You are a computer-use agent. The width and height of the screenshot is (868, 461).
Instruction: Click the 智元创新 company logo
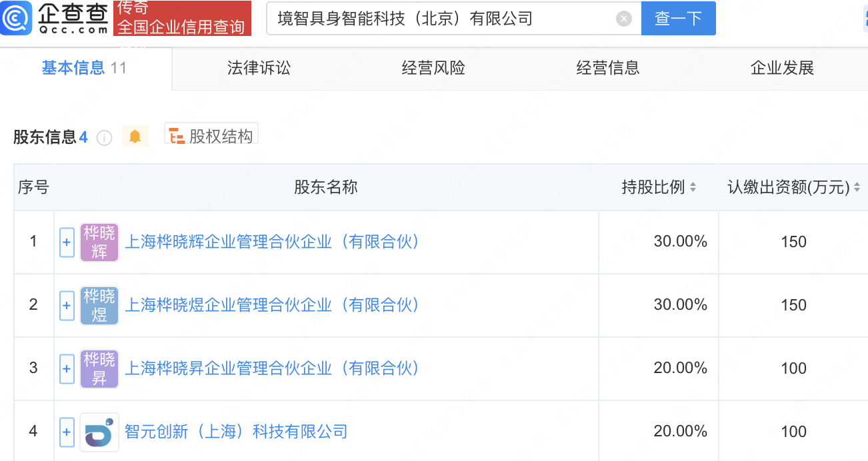click(99, 432)
